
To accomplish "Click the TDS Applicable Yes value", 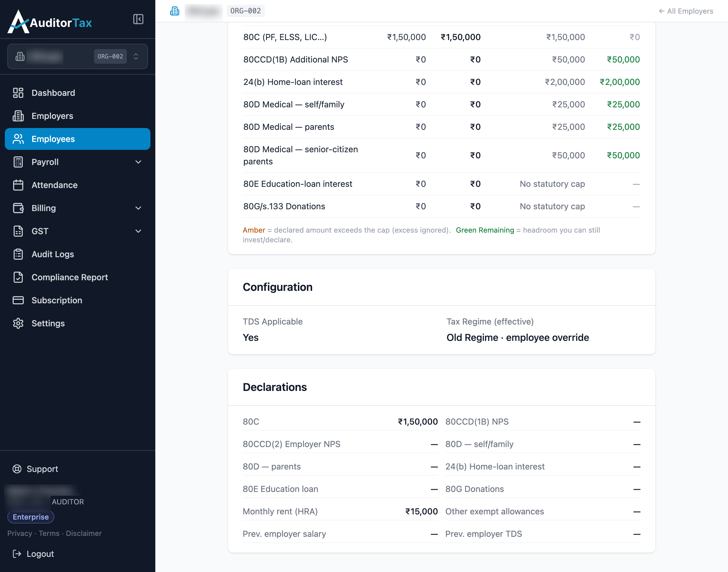I will point(251,338).
